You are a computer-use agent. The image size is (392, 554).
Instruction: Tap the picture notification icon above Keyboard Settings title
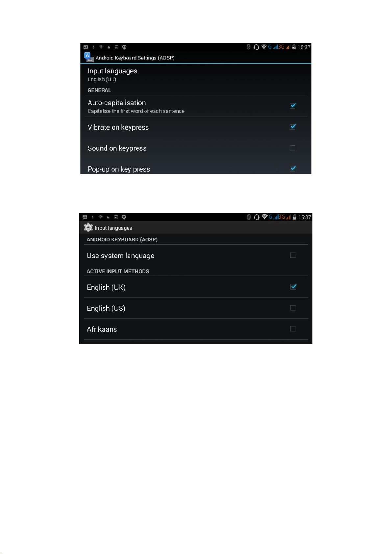pyautogui.click(x=116, y=47)
